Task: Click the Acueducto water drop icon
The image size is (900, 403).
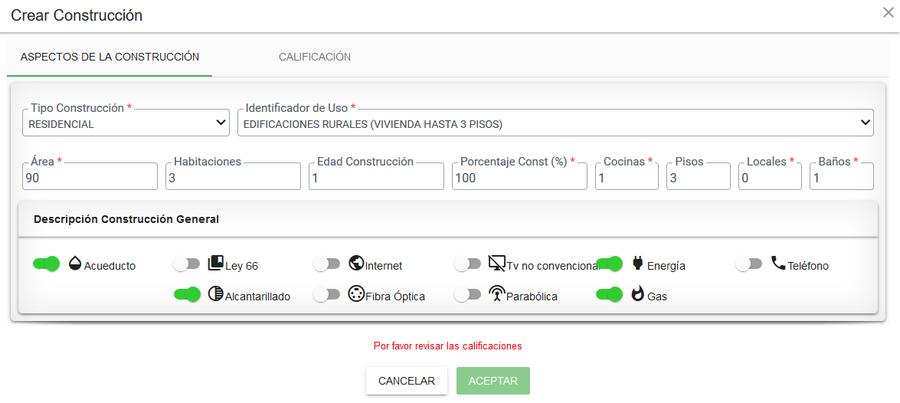Action: 75,264
